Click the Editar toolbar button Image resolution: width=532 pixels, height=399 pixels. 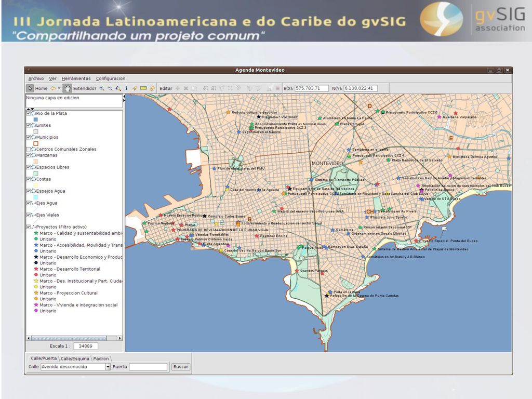coord(166,88)
